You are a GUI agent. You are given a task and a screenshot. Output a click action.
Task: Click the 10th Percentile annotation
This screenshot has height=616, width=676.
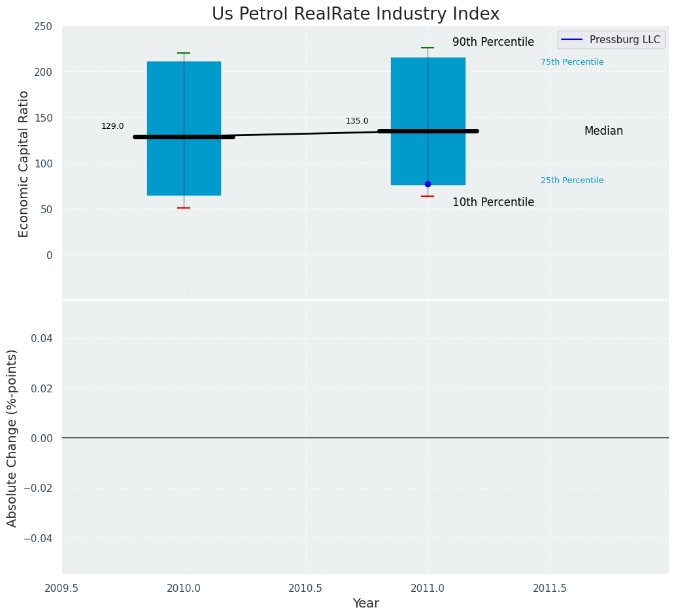point(493,202)
